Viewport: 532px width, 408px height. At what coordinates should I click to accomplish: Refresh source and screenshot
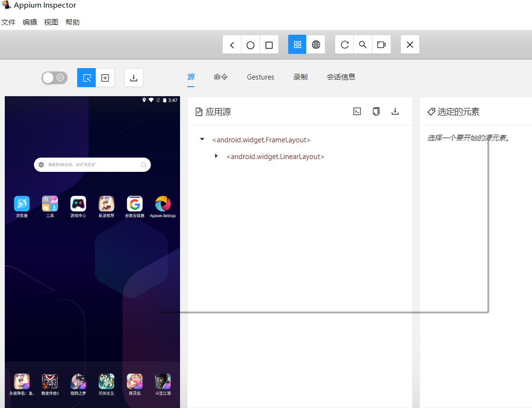[344, 45]
